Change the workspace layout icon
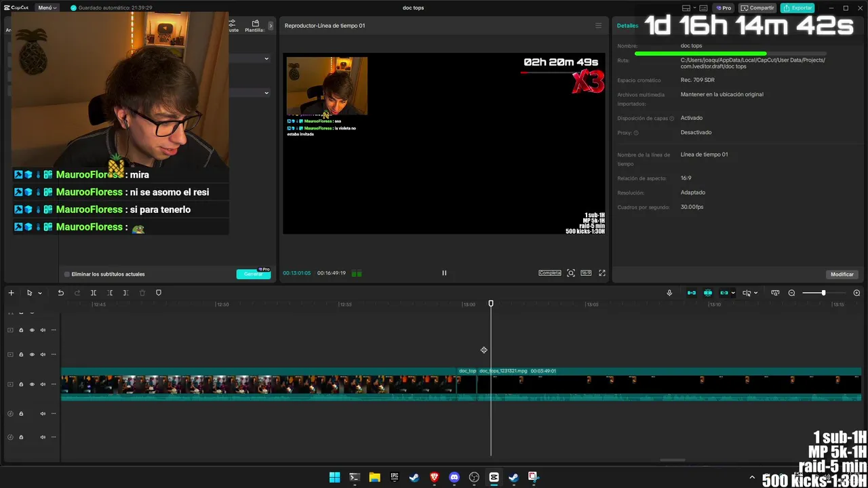 (x=686, y=8)
